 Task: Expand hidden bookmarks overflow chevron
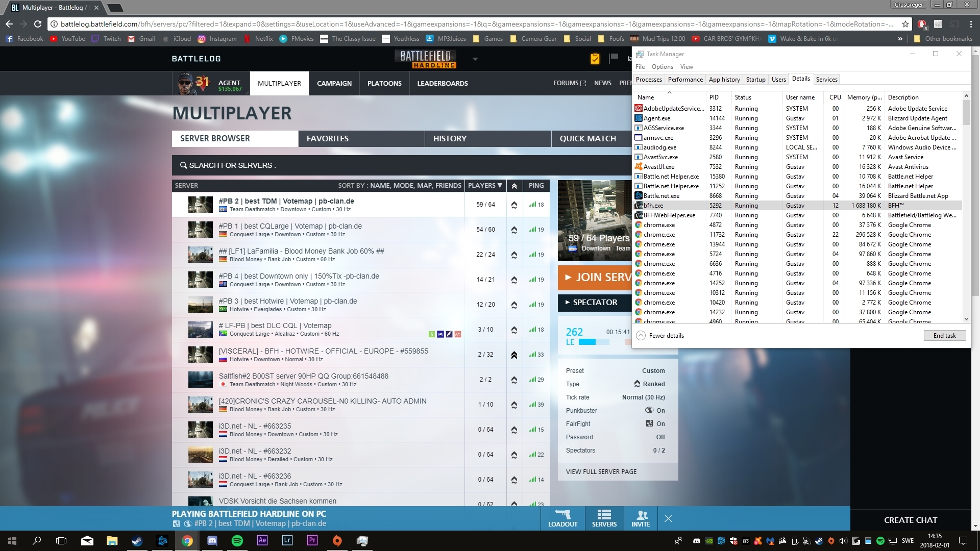click(x=900, y=39)
